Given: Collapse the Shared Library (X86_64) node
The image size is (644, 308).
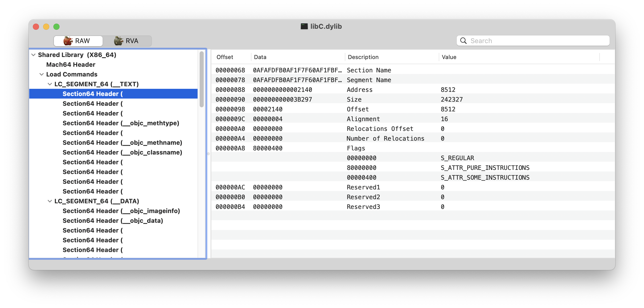Looking at the screenshot, I should click(x=33, y=55).
